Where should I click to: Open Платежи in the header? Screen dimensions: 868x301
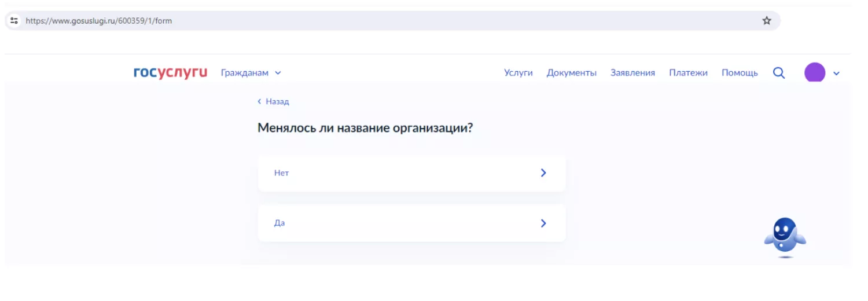tap(688, 73)
